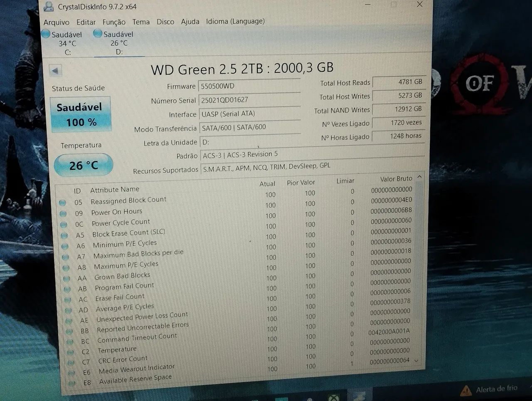Click the Attribute Name column header
Image resolution: width=532 pixels, height=401 pixels.
tap(115, 189)
